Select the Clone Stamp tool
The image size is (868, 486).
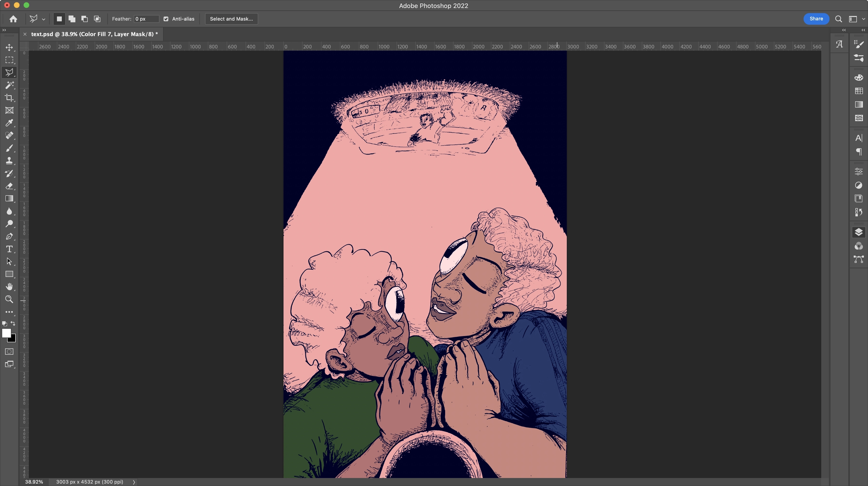point(9,161)
